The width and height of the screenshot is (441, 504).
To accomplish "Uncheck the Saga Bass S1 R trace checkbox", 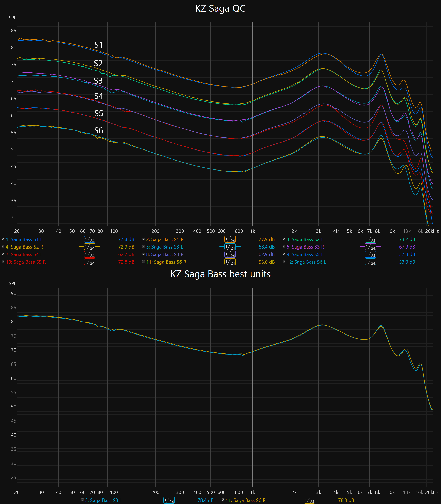I will coord(144,239).
